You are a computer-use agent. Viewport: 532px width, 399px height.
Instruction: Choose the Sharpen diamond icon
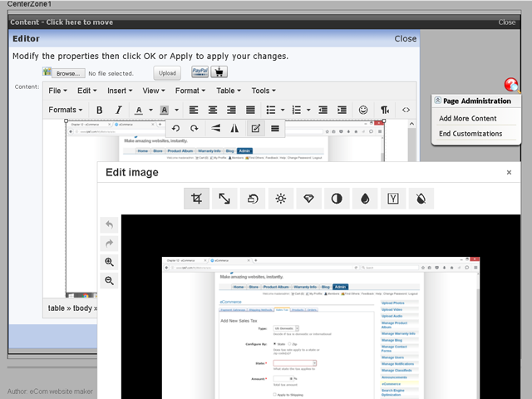pyautogui.click(x=308, y=199)
